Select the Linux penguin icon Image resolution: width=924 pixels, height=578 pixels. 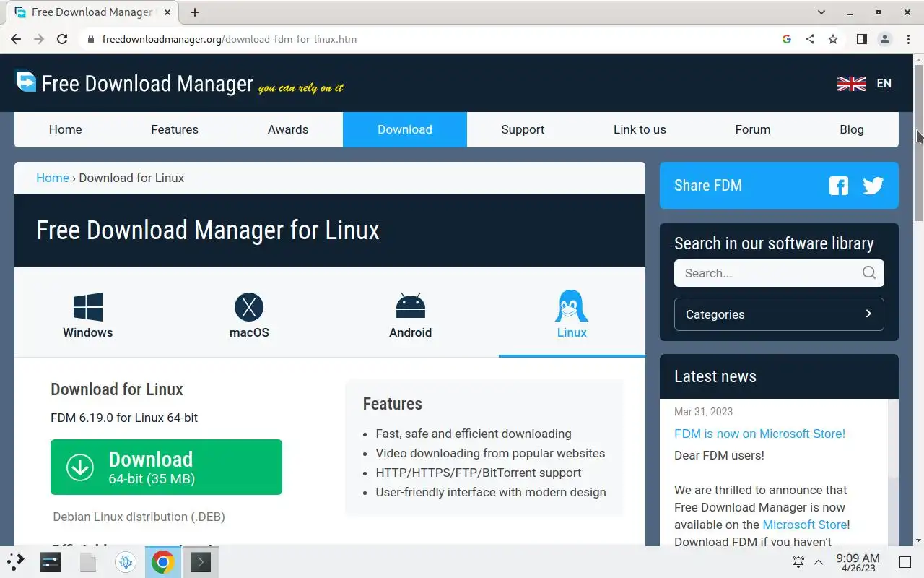tap(572, 306)
